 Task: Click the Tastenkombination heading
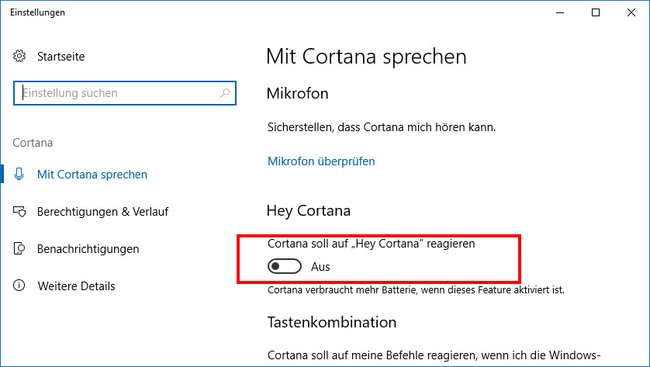(x=332, y=322)
